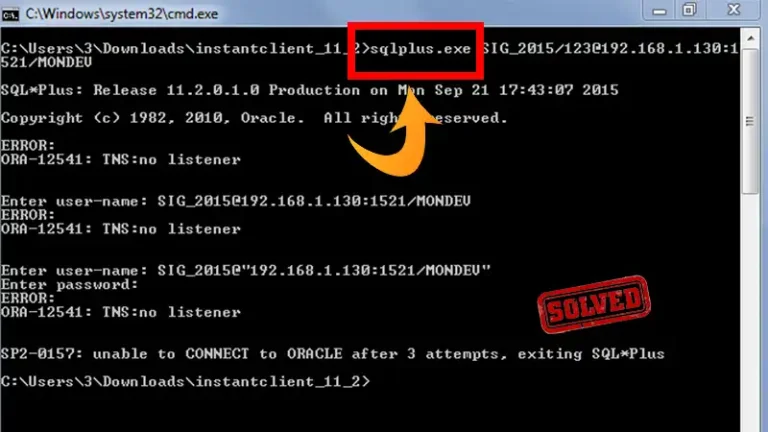The width and height of the screenshot is (768, 432).
Task: Click the red SOLVED stamp
Action: 594,304
